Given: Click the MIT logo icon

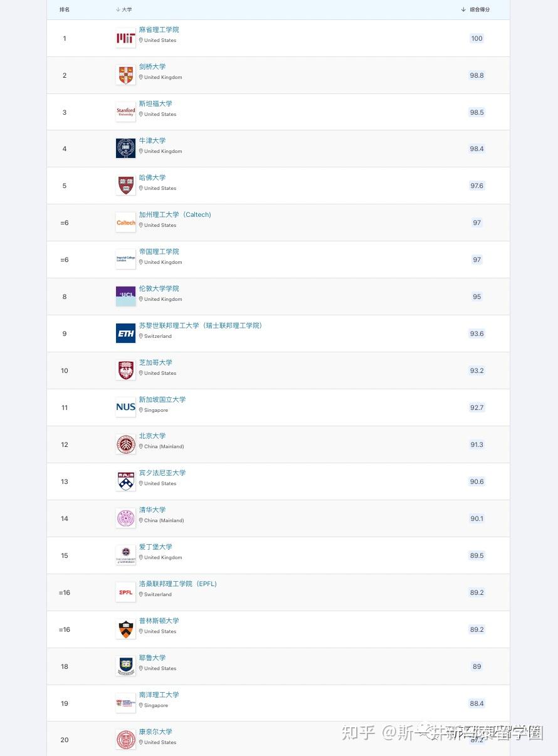Looking at the screenshot, I should point(125,39).
